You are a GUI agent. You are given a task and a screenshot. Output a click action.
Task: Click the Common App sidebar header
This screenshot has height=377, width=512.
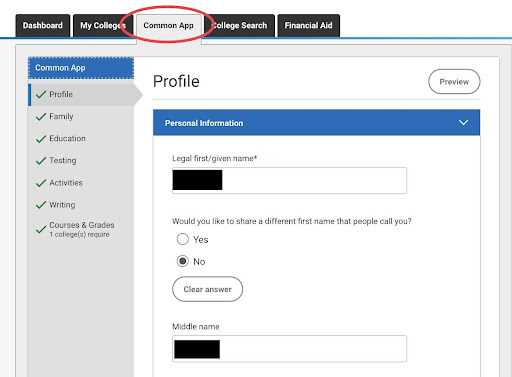(x=81, y=68)
